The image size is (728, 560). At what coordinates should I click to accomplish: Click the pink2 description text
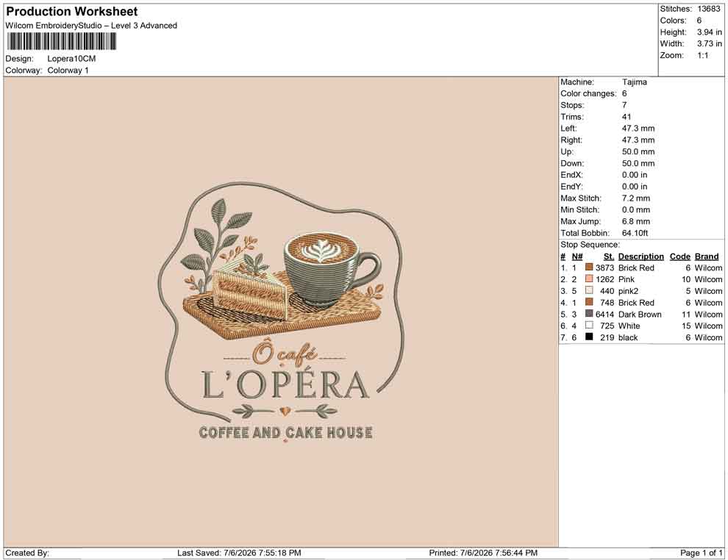click(x=628, y=291)
